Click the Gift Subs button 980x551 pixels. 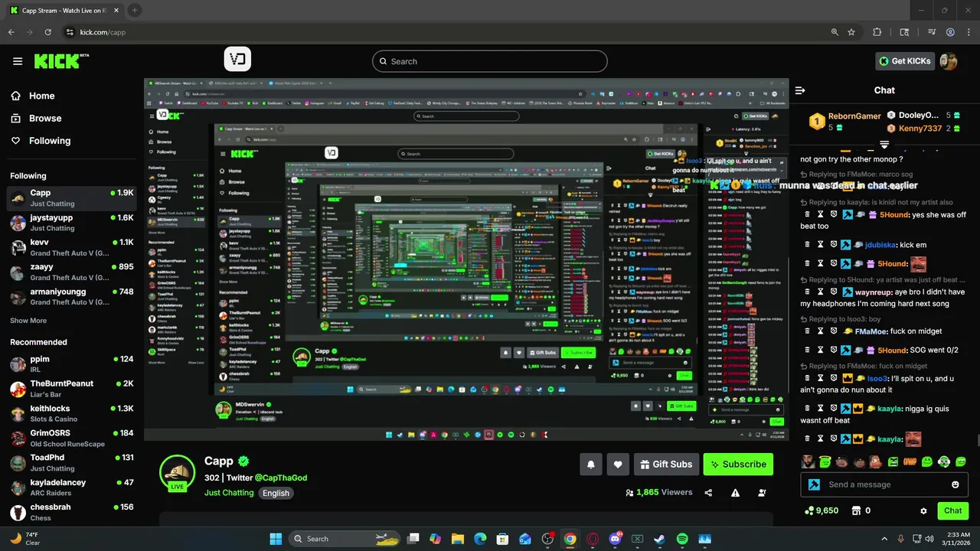click(x=665, y=465)
